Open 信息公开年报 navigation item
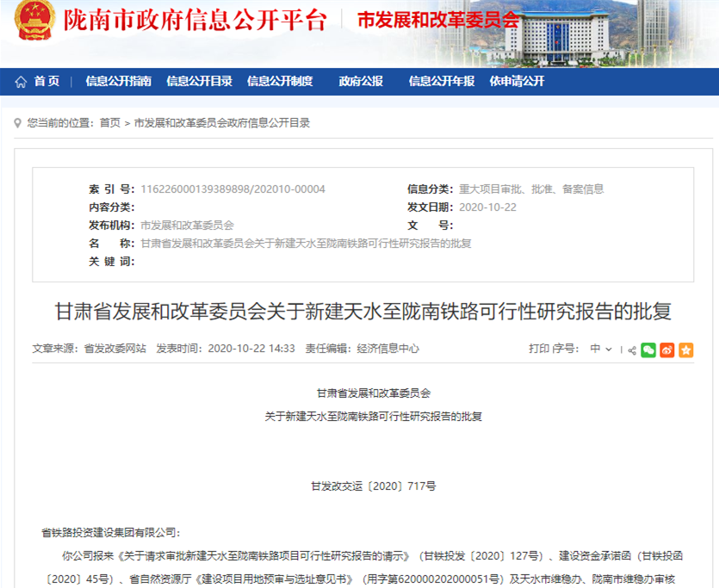The image size is (719, 588). click(441, 82)
